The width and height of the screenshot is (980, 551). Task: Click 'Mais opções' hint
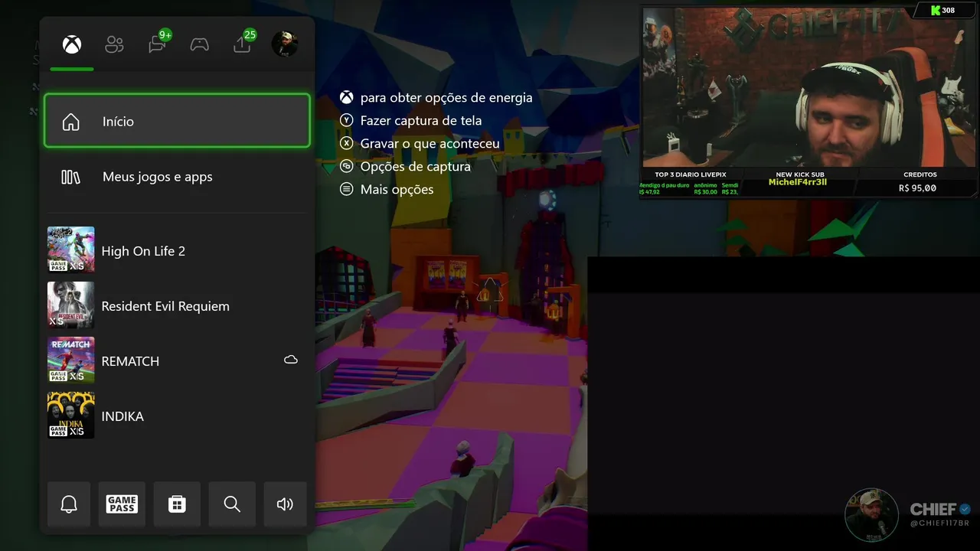pos(397,190)
